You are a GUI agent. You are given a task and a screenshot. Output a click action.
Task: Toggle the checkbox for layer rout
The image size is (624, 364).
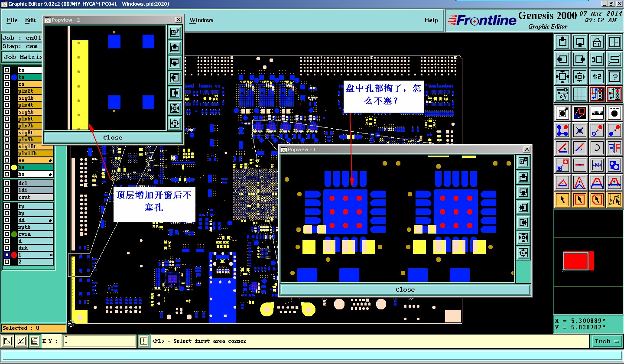(7, 197)
